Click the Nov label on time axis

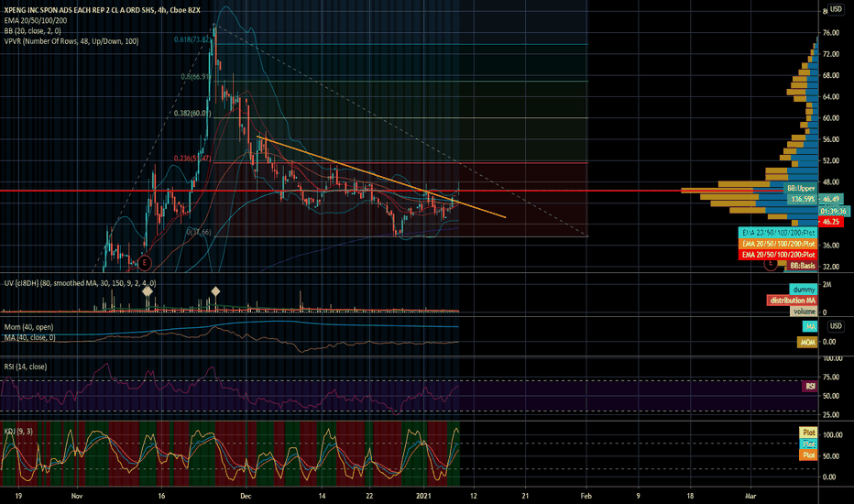(77, 496)
